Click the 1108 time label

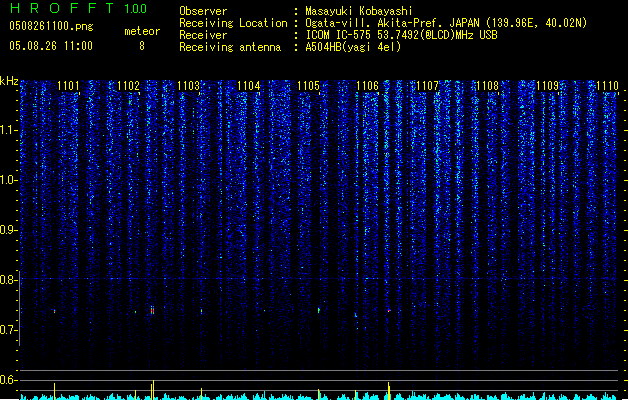[x=487, y=86]
